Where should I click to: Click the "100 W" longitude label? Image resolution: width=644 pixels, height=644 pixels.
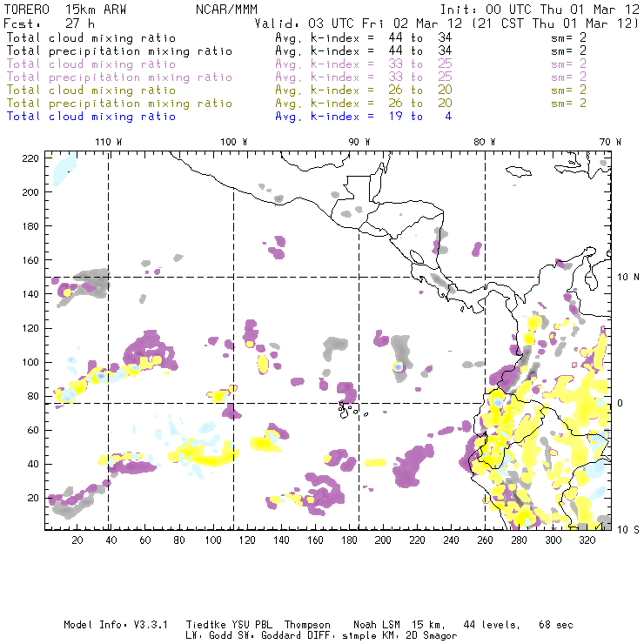(234, 142)
